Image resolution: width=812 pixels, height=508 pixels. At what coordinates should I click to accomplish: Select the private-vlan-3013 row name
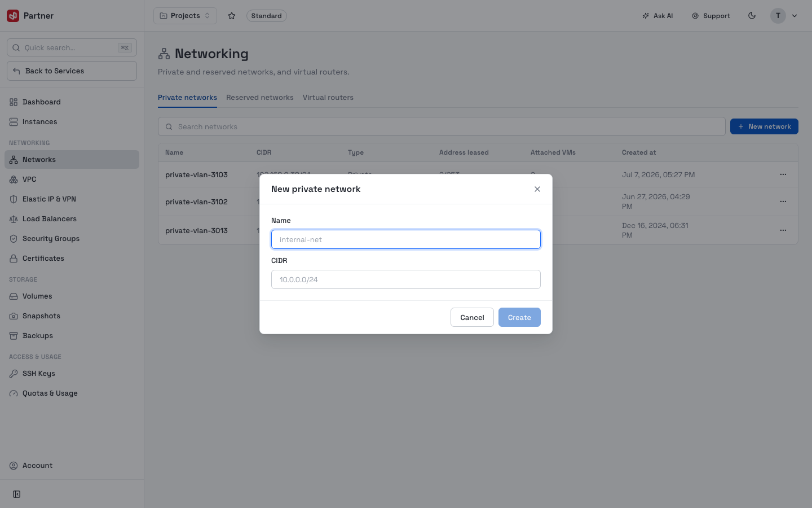click(196, 231)
